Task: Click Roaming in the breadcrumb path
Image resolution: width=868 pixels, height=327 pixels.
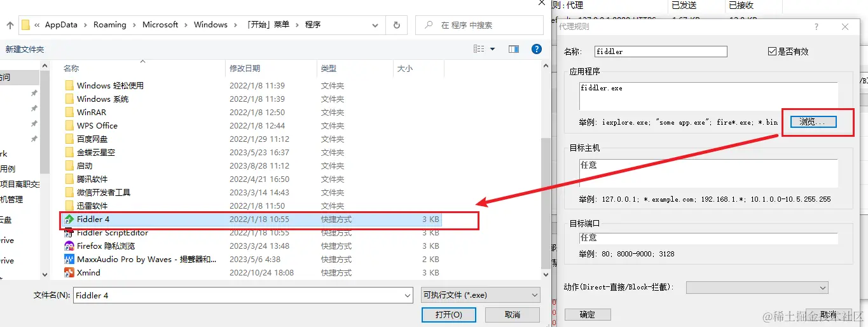Action: pyautogui.click(x=110, y=25)
